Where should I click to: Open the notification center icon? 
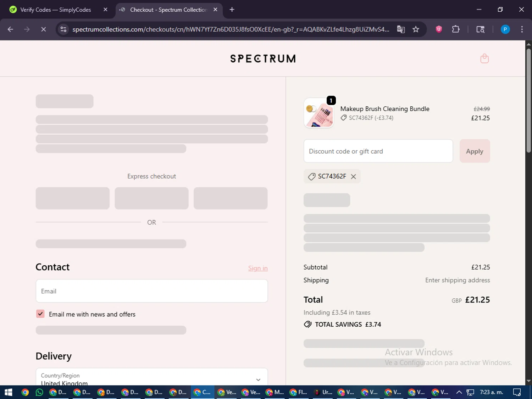point(517,392)
